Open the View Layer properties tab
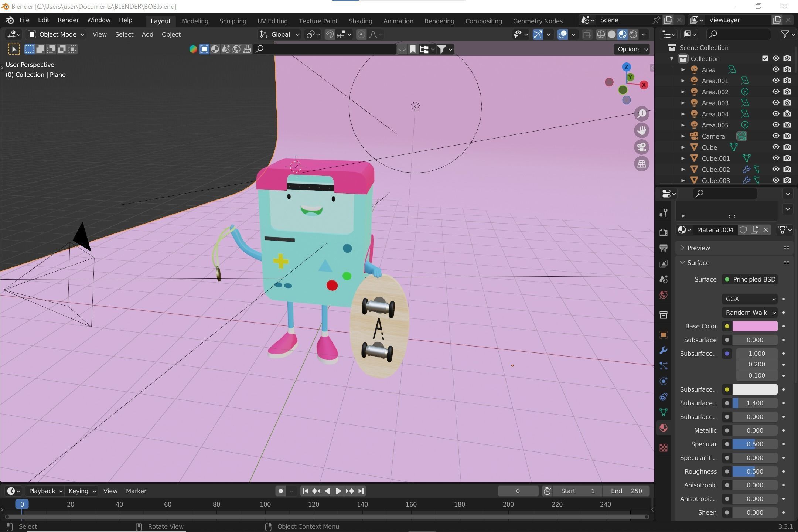Image resolution: width=798 pixels, height=532 pixels. click(x=664, y=263)
